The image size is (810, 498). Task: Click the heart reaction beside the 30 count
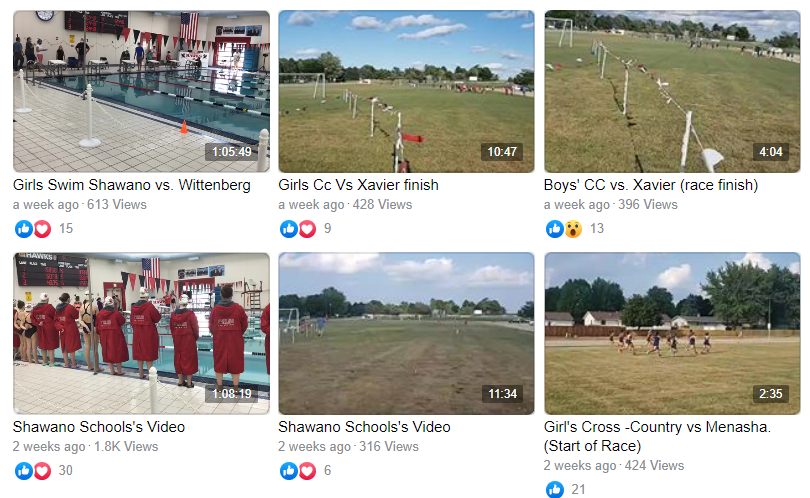(42, 471)
